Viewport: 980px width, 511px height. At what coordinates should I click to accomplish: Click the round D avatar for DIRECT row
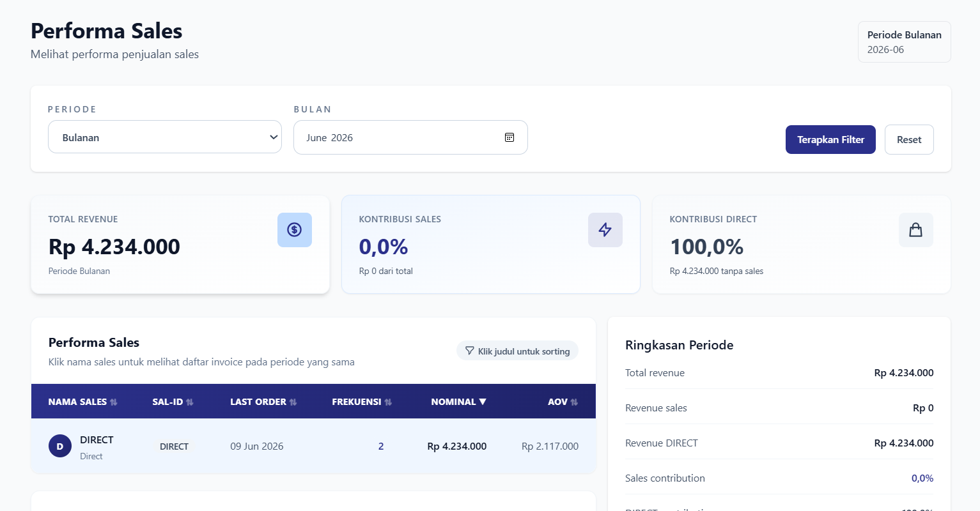[x=60, y=446]
